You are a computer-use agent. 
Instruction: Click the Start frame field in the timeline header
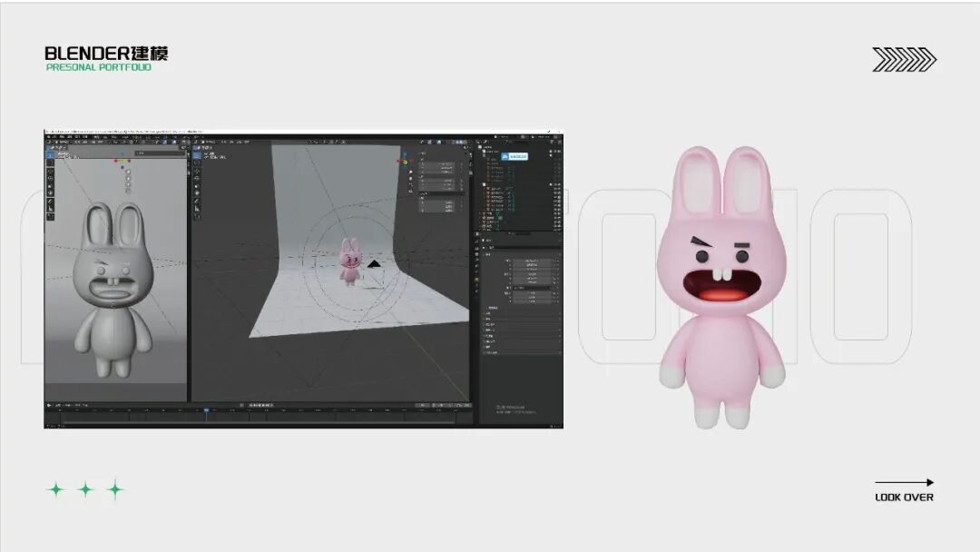[445, 405]
